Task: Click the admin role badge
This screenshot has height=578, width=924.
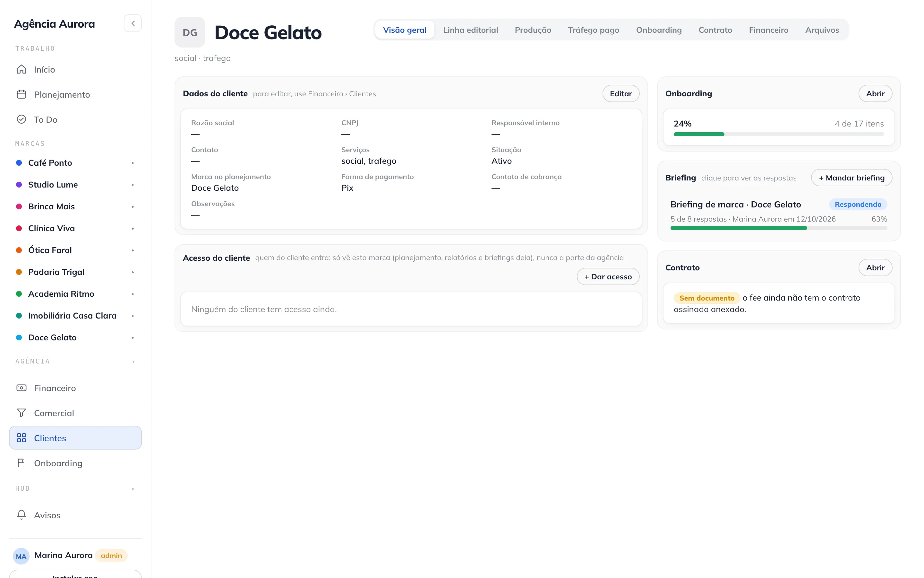Action: tap(111, 556)
